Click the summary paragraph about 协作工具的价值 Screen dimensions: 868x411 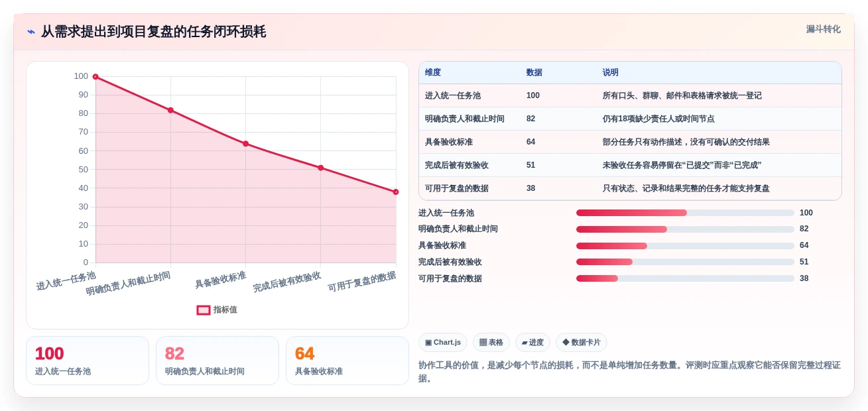tap(629, 371)
